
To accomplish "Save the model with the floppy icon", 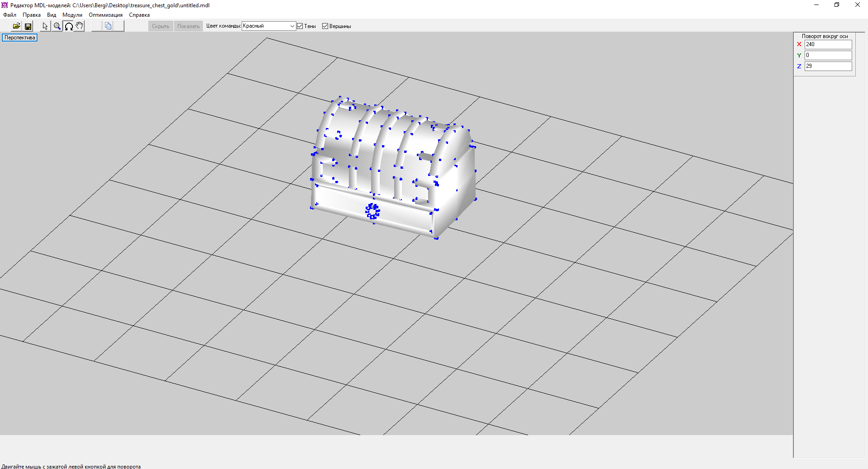I will (x=28, y=26).
